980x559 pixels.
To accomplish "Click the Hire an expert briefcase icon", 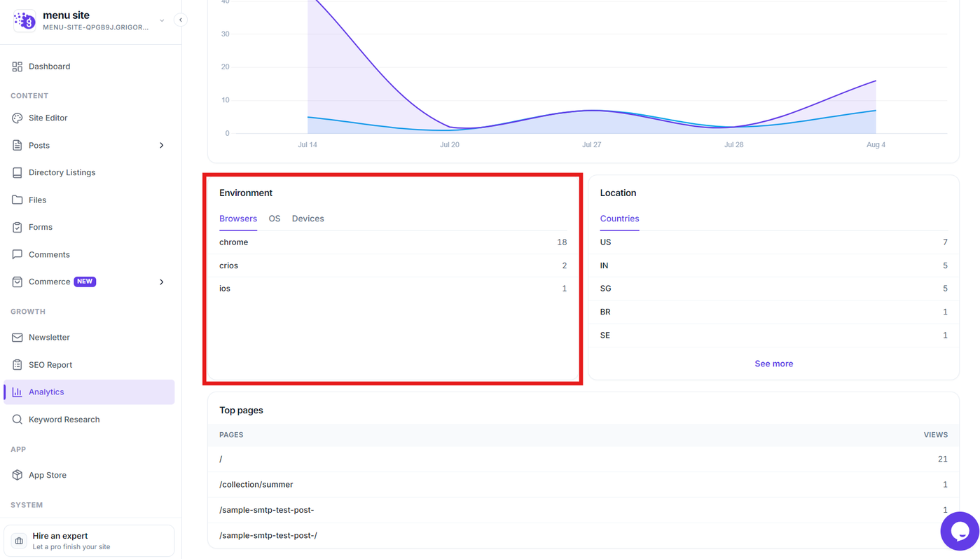I will click(19, 541).
